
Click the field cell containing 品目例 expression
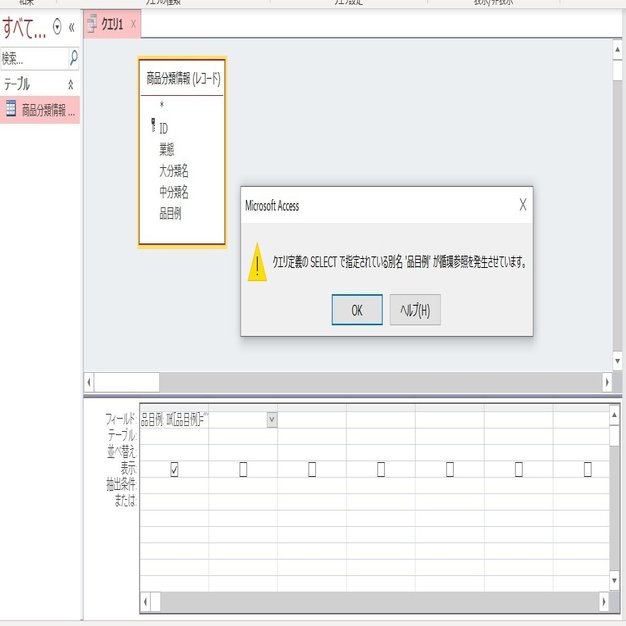coord(174,420)
